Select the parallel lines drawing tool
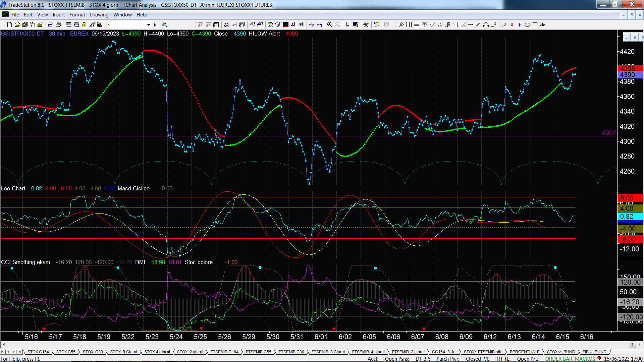The image size is (644, 362). tap(478, 25)
